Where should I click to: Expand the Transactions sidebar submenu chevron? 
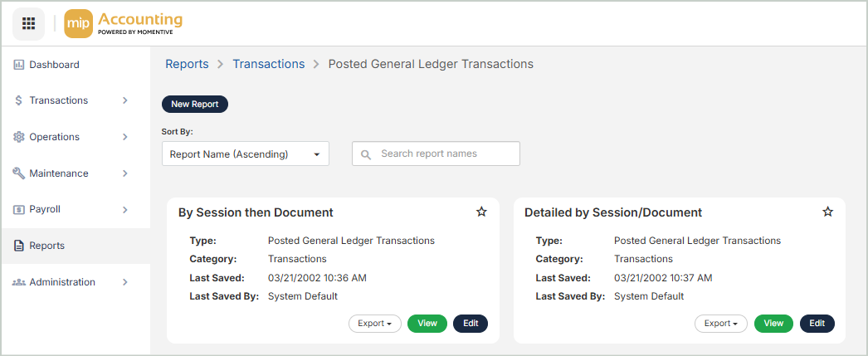tap(125, 100)
